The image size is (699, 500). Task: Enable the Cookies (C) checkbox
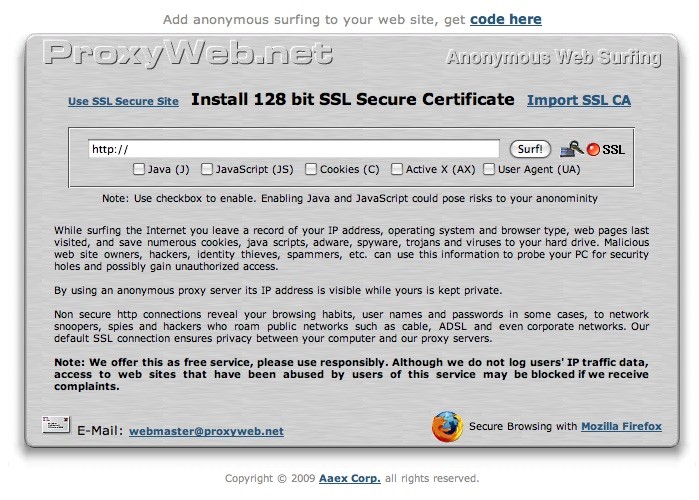click(x=311, y=169)
